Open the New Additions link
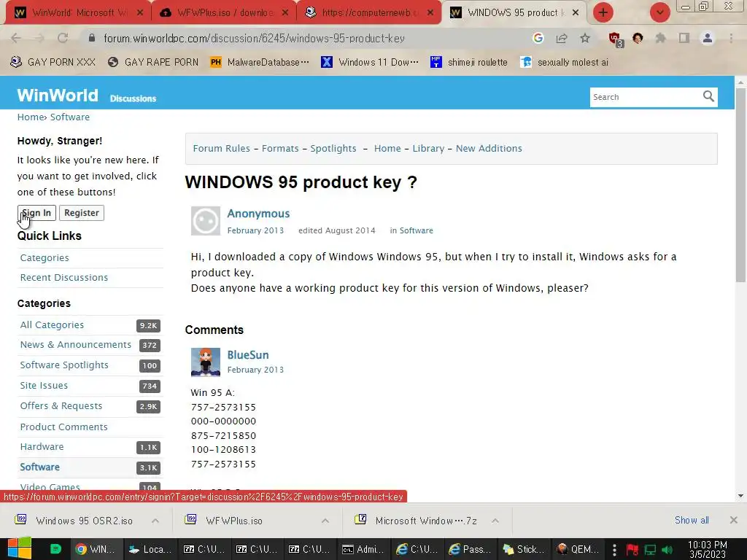 pos(489,149)
